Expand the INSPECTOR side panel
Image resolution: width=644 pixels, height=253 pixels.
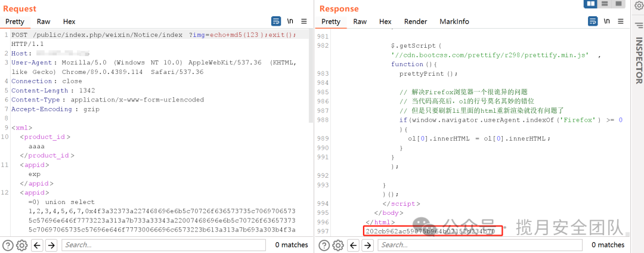(x=639, y=60)
